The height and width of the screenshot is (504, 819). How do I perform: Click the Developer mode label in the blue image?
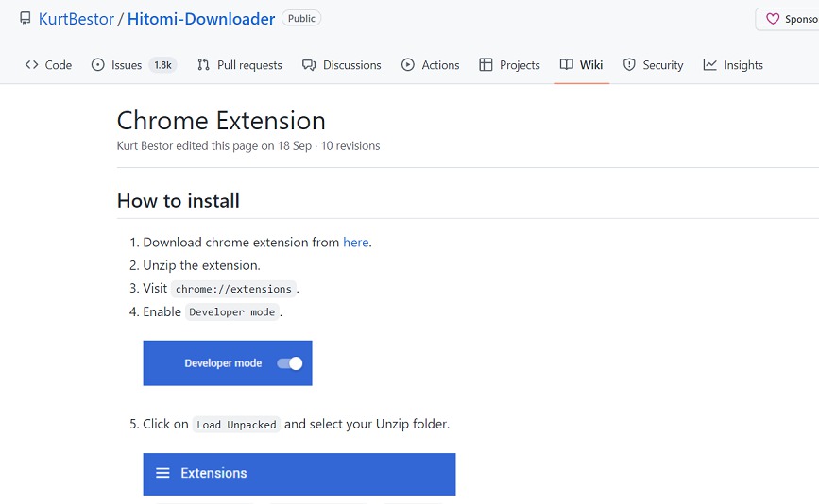(223, 363)
